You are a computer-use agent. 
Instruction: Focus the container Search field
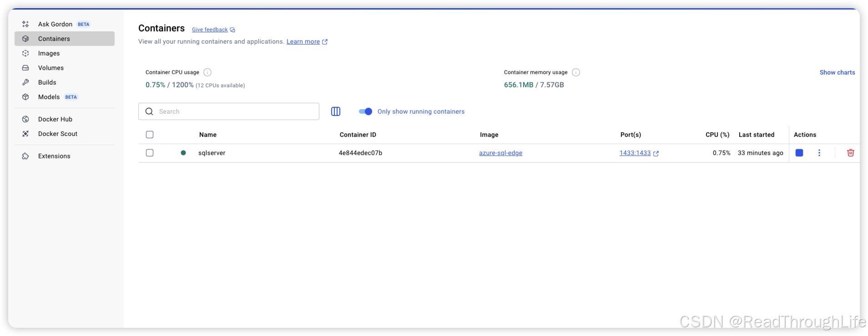pyautogui.click(x=229, y=111)
